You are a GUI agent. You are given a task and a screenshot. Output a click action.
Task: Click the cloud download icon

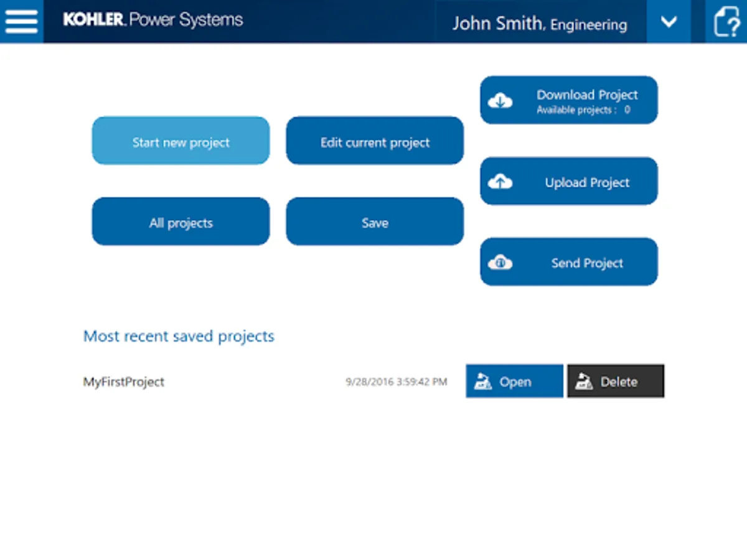(500, 101)
